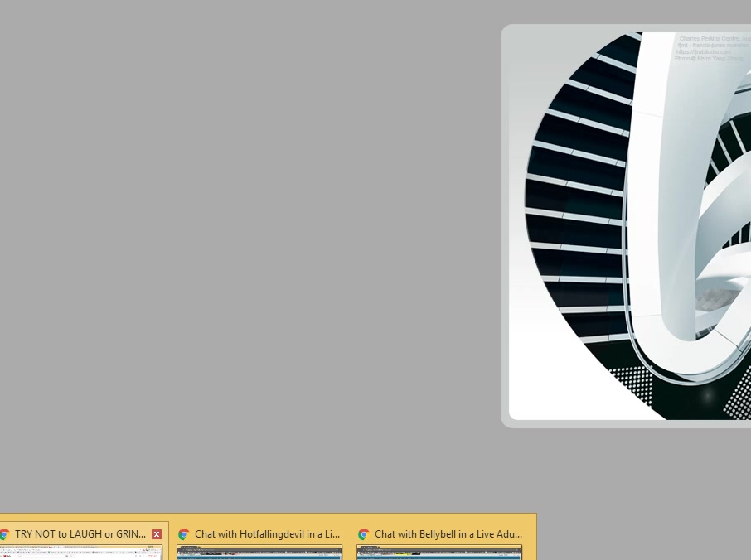Close the TRY NOT to LAUGH preview
The height and width of the screenshot is (560, 751).
pyautogui.click(x=156, y=534)
